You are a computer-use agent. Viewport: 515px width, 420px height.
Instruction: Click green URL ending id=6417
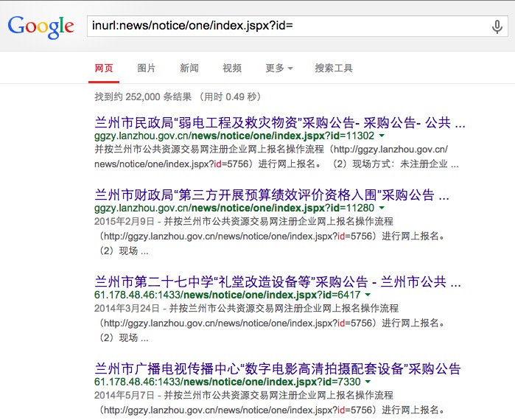pos(227,295)
